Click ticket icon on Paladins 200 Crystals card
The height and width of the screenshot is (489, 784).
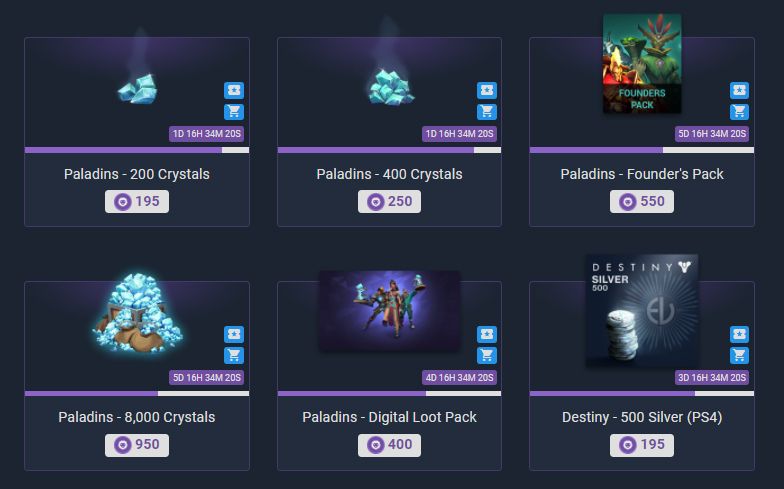pos(234,90)
